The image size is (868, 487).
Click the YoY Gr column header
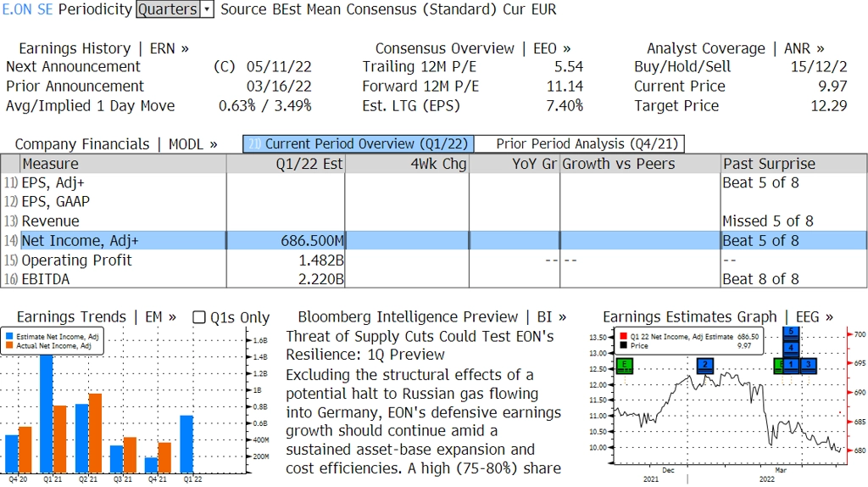[515, 164]
